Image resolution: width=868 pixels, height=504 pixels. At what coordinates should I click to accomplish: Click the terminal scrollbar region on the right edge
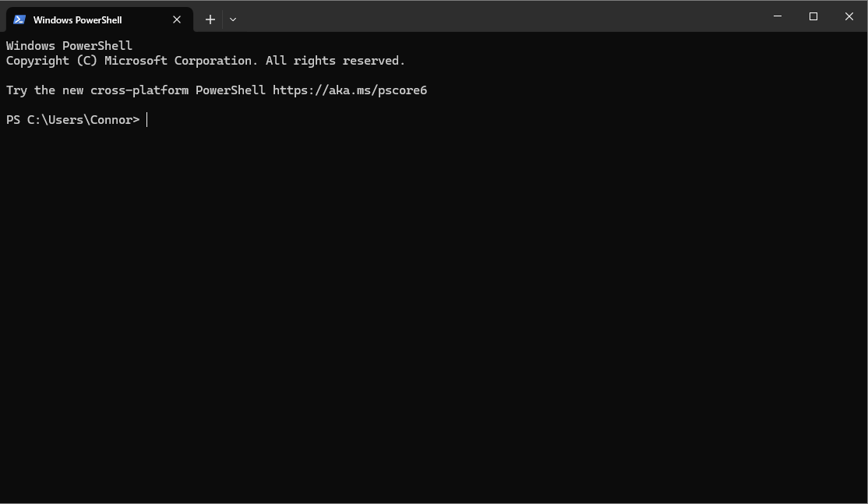pyautogui.click(x=863, y=273)
